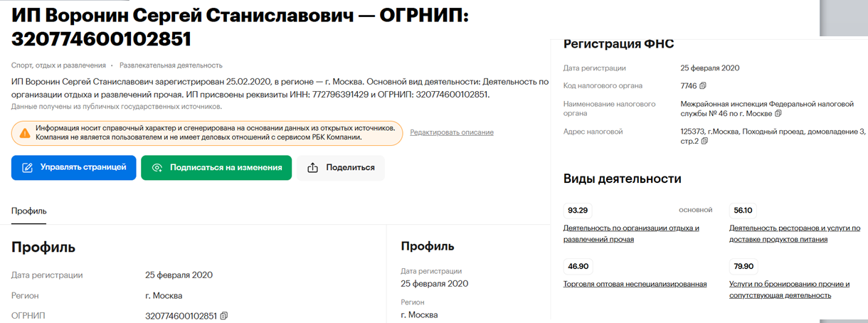The image size is (868, 323).
Task: Click the eye icon on the green subscribe button
Action: (x=157, y=168)
